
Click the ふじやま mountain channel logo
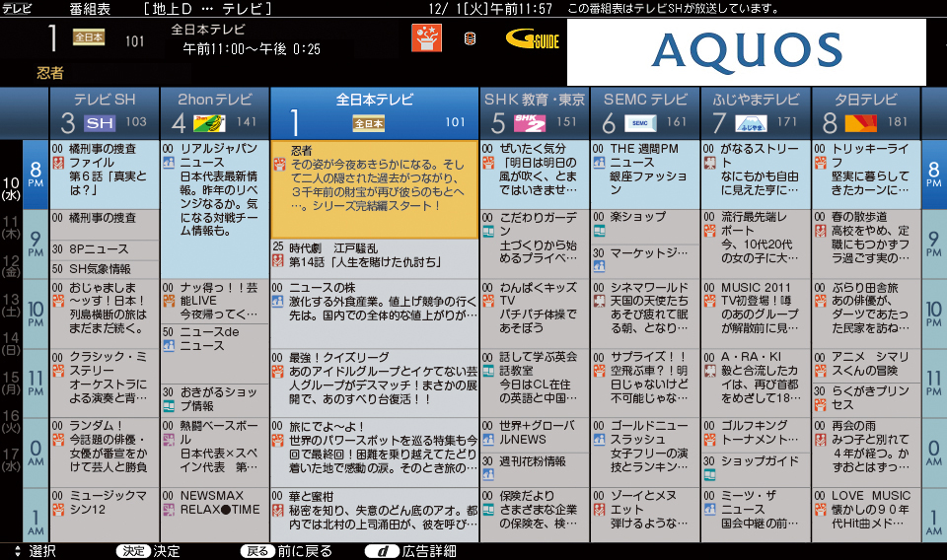click(751, 123)
